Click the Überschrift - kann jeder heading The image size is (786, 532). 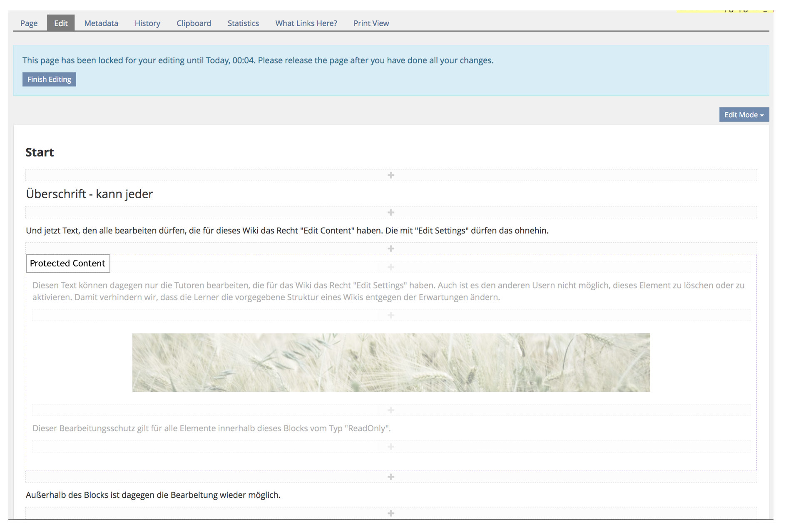(90, 194)
